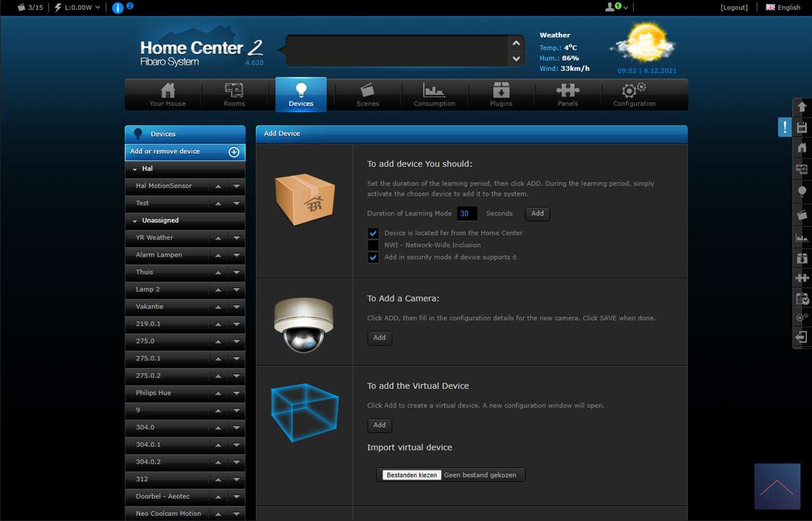The width and height of the screenshot is (812, 521).
Task: Click the save floppy icon in right sidebar
Action: pos(802,128)
